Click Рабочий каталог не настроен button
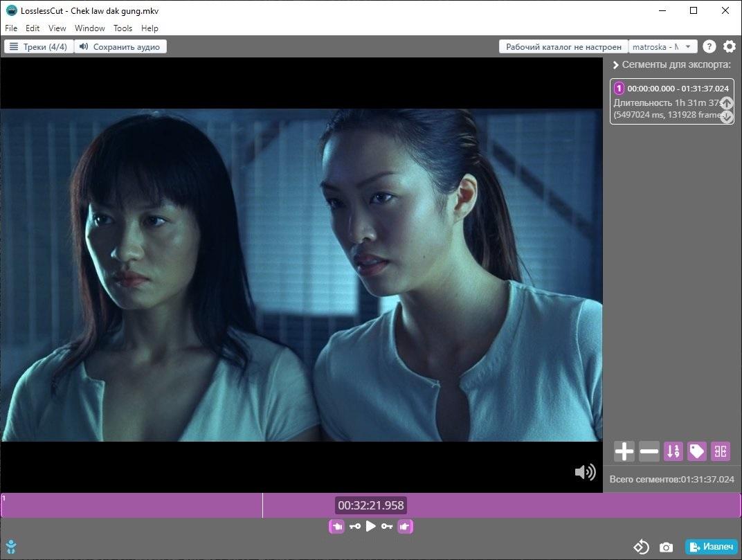 click(x=563, y=47)
